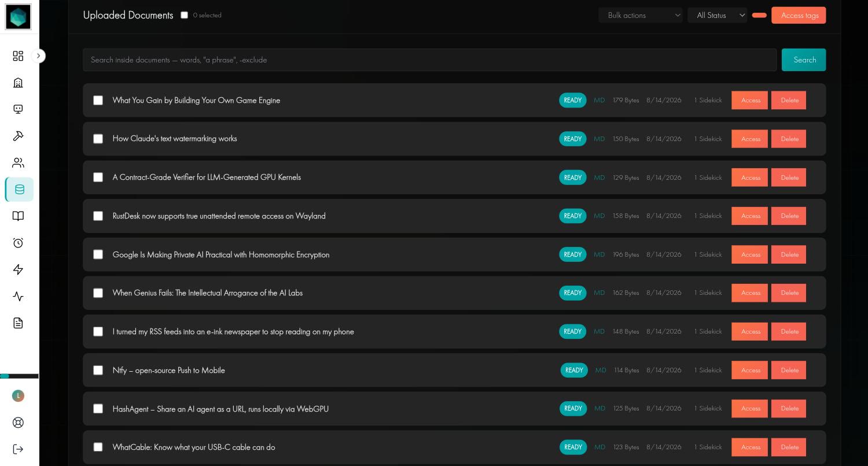Open the document page icon in sidebar
This screenshot has height=466, width=868.
click(19, 323)
